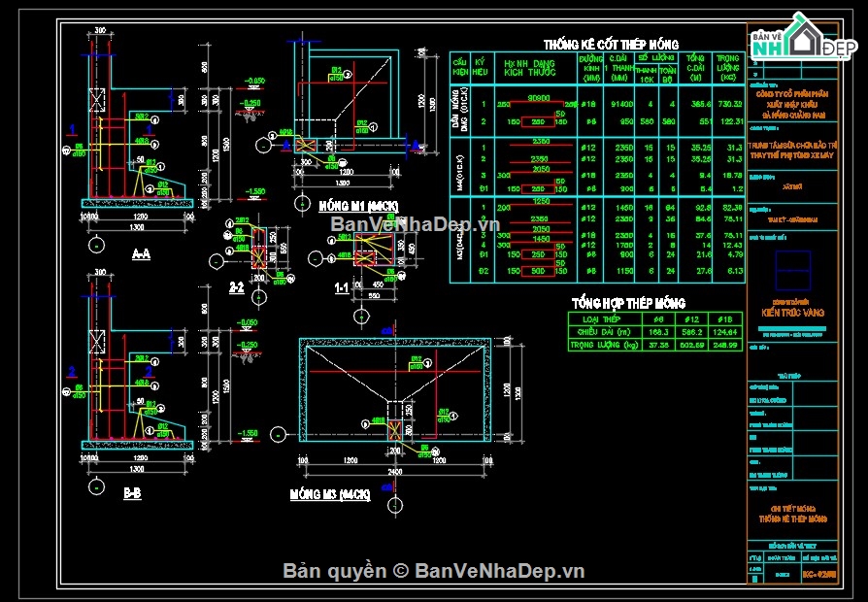Click the 90900 bar shape dimension

tap(539, 98)
